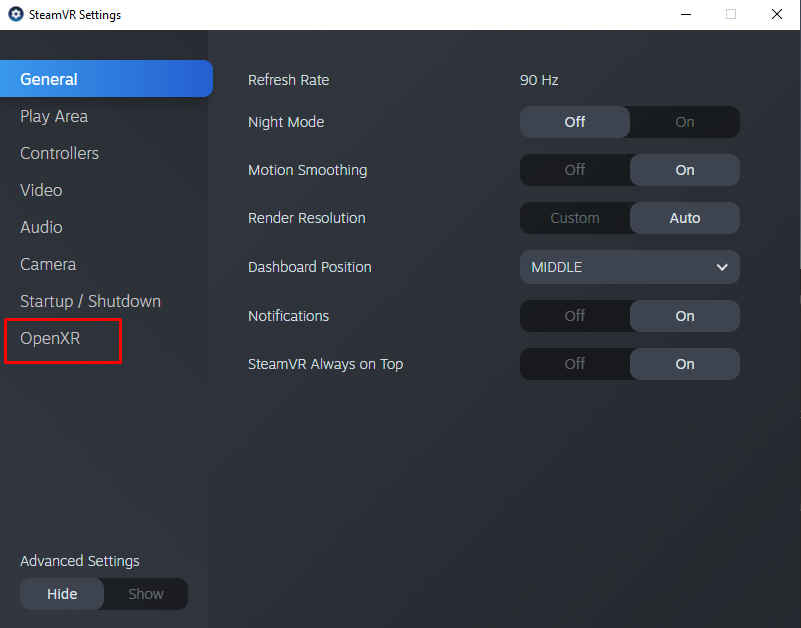Show Advanced Settings
This screenshot has width=801, height=628.
pos(145,594)
